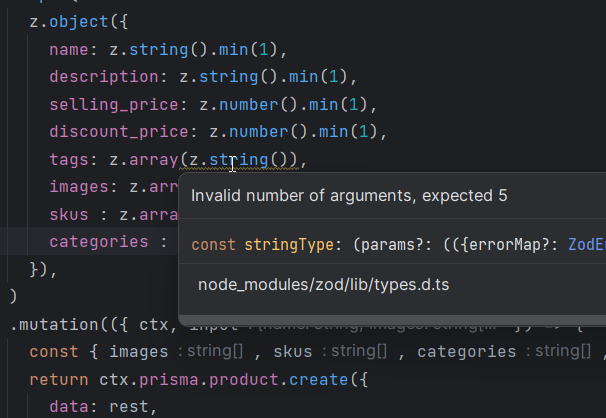The image size is (606, 418).
Task: Click 'params?' in tooltip signature
Action: [x=393, y=245]
